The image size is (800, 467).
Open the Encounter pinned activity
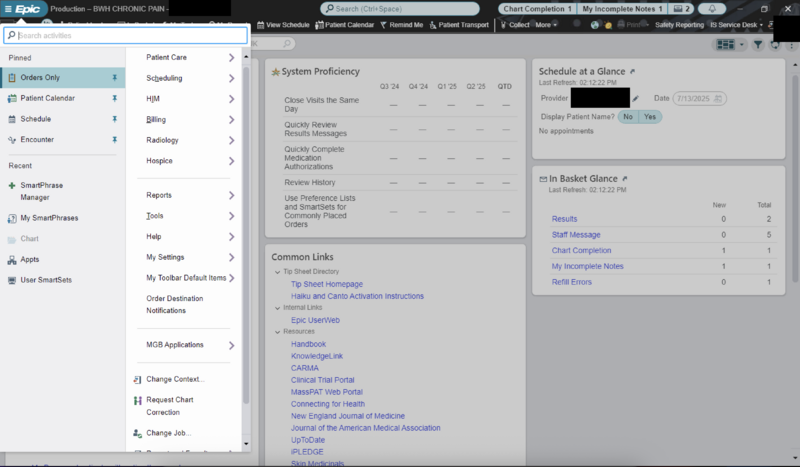point(37,140)
